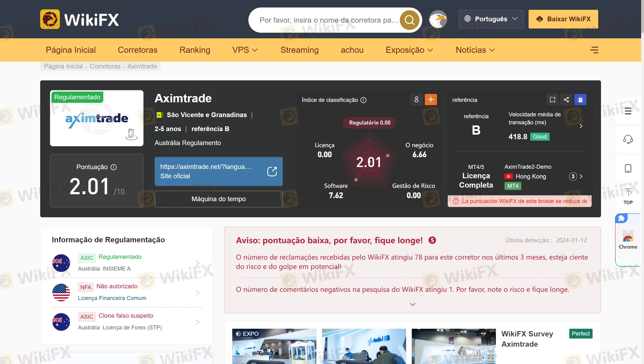The height and width of the screenshot is (364, 644).
Task: Click the orange plus compare icon
Action: click(x=430, y=100)
